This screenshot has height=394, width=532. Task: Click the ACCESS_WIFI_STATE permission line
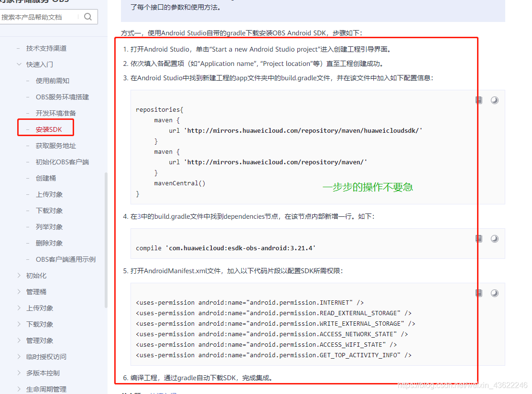tap(266, 344)
